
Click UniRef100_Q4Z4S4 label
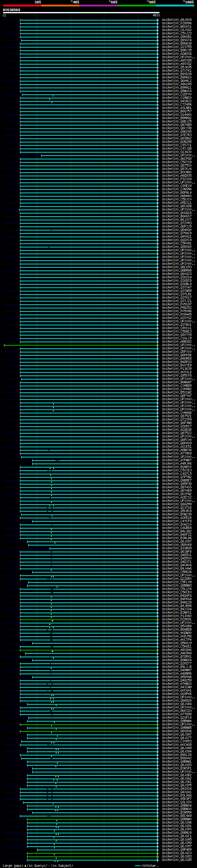point(177,789)
